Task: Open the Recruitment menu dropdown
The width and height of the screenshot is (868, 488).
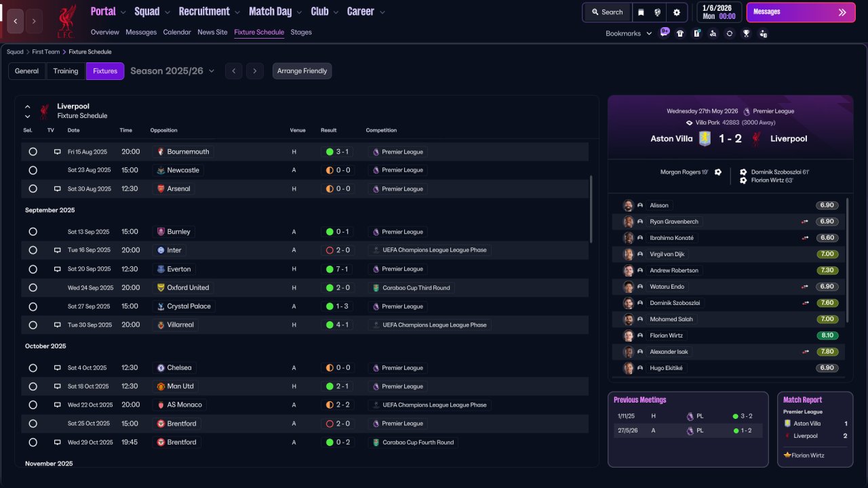Action: [x=209, y=12]
